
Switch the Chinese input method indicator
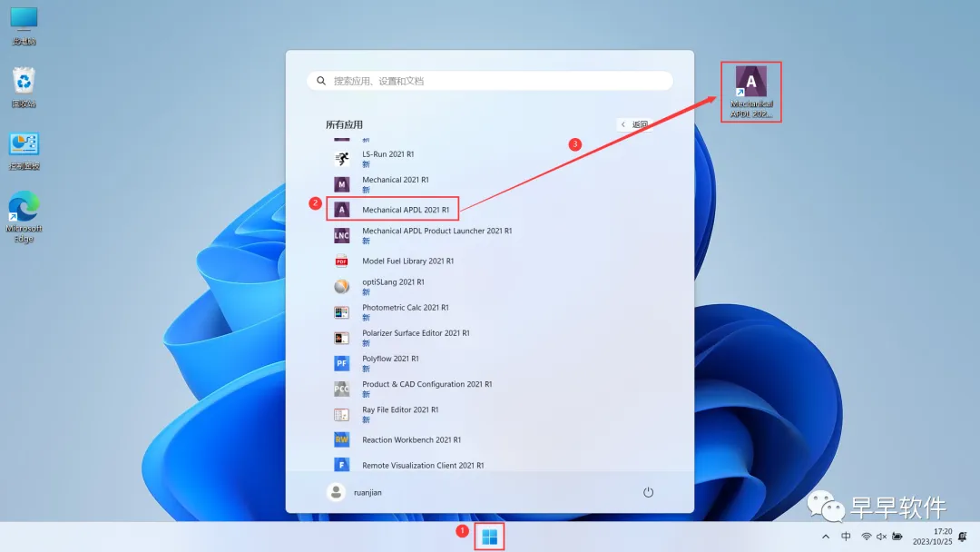click(x=846, y=537)
